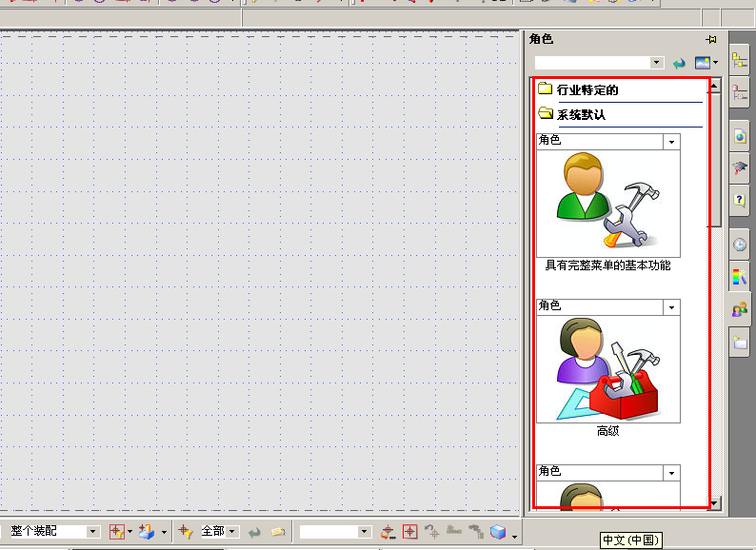756x550 pixels.
Task: Open the training graduation-cap sidebar tab
Action: pyautogui.click(x=740, y=167)
